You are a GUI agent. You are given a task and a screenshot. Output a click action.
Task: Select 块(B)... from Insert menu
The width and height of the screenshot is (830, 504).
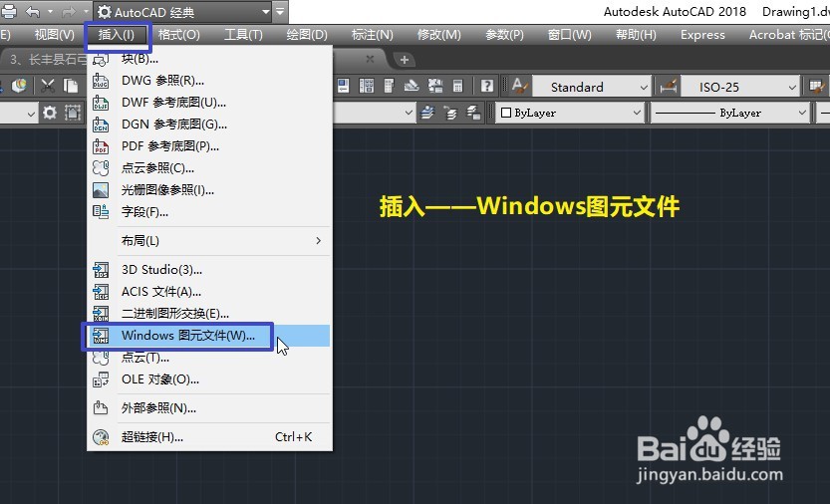[x=209, y=59]
